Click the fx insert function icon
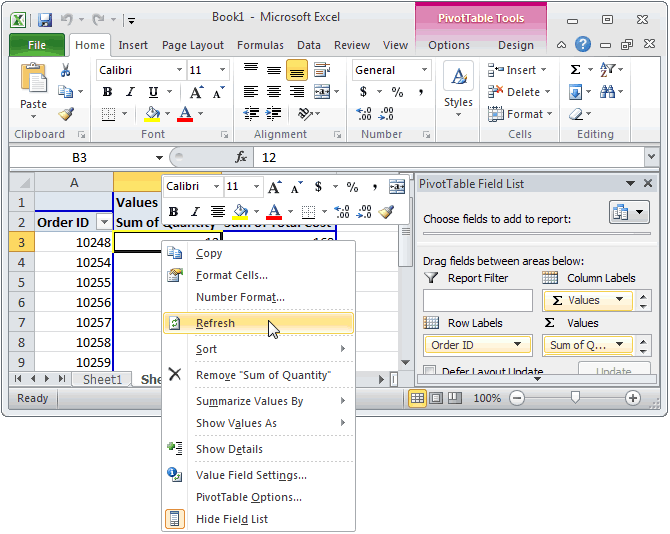Image resolution: width=670 pixels, height=534 pixels. [x=241, y=158]
